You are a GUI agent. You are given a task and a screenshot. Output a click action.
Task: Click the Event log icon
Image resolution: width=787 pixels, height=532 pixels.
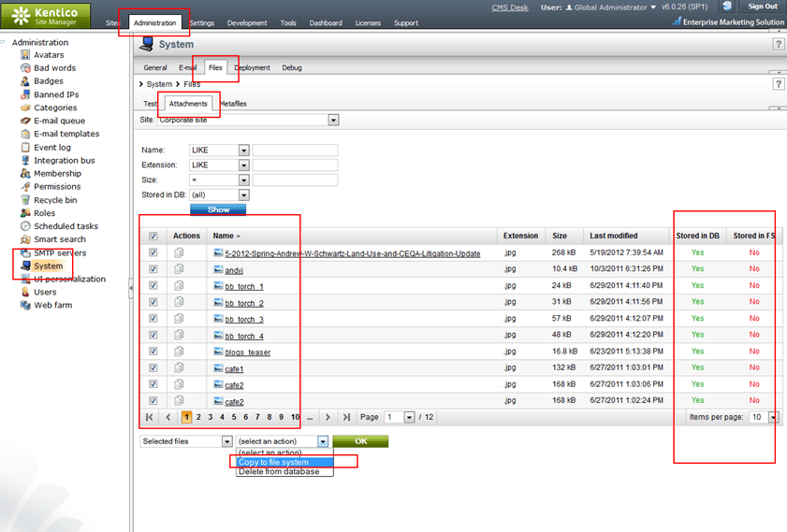25,147
